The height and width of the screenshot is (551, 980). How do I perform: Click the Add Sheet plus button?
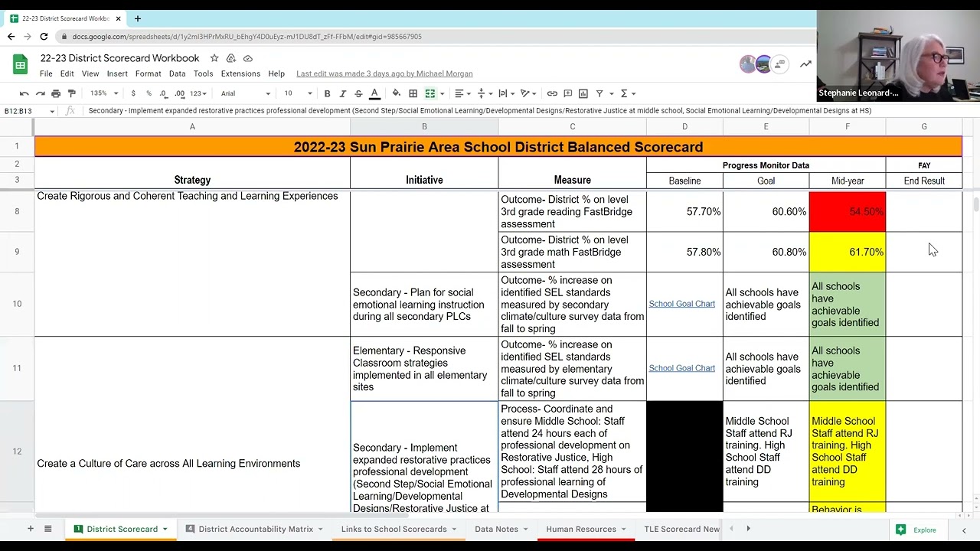click(x=31, y=529)
